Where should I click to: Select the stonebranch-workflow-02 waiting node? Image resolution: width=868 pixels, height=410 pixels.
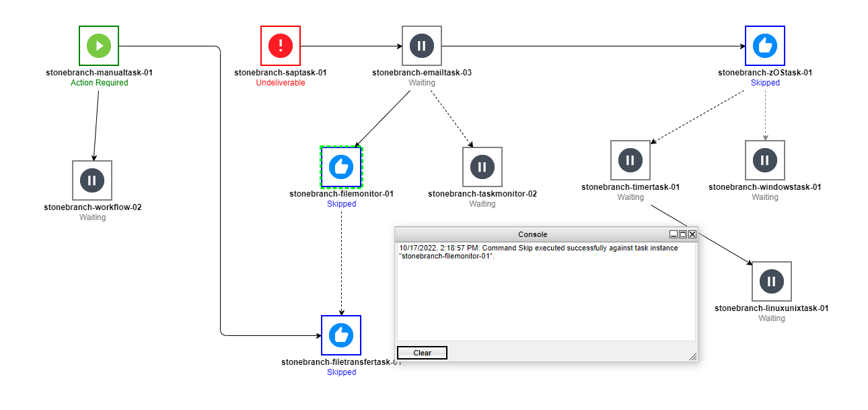tap(92, 180)
